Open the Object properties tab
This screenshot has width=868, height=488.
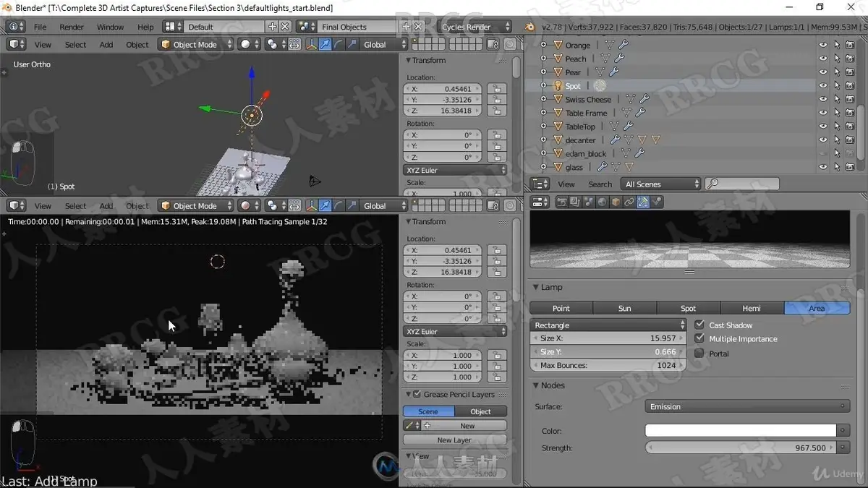(x=616, y=202)
